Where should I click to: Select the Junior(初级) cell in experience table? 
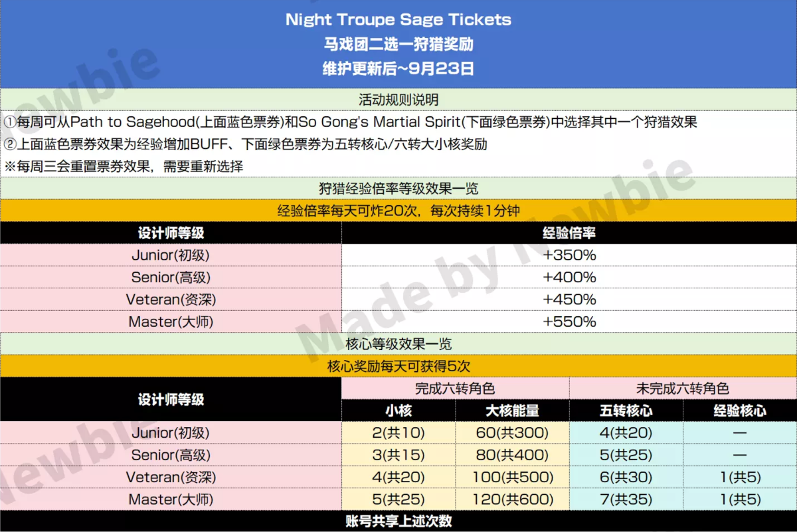(x=171, y=255)
